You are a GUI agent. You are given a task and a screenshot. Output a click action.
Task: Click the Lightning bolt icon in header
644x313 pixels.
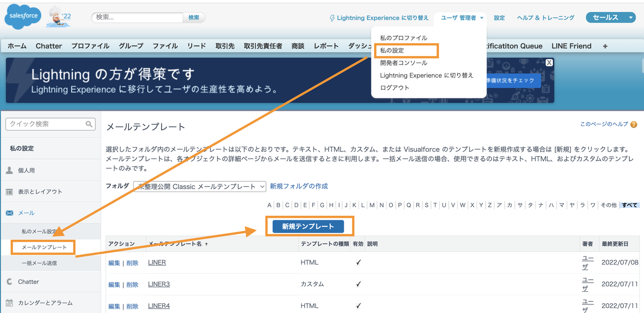click(332, 18)
